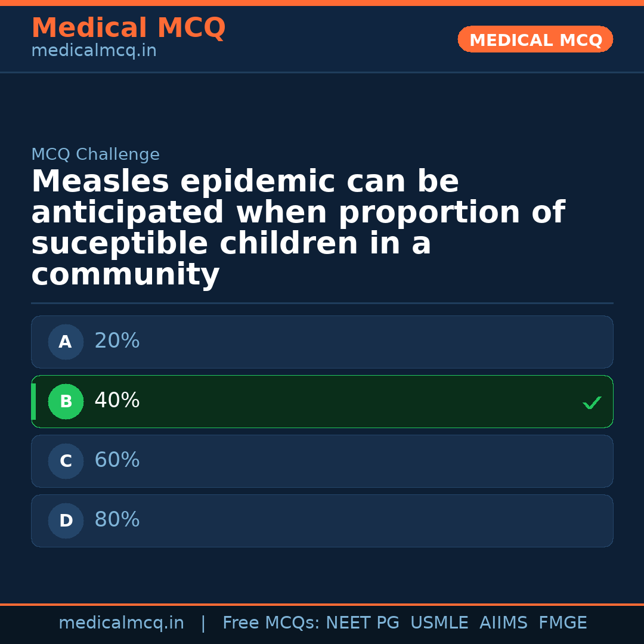The image size is (644, 644).
Task: Open medicalmcq.in link in the footer
Action: pos(121,623)
